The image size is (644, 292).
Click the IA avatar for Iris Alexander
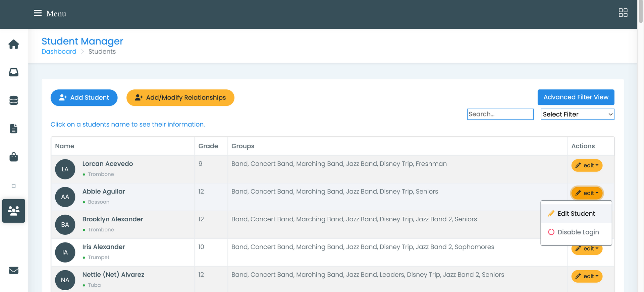click(65, 252)
